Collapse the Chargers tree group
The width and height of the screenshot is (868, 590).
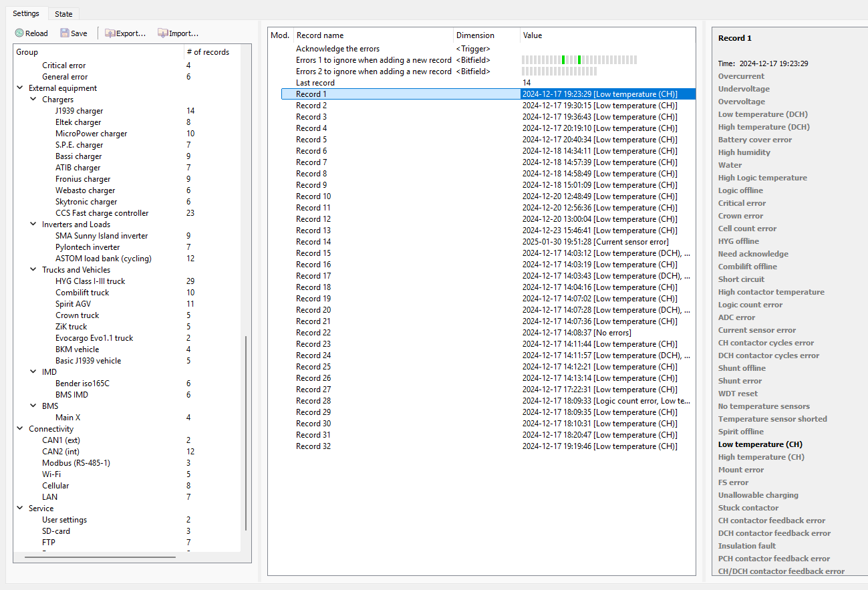point(33,100)
